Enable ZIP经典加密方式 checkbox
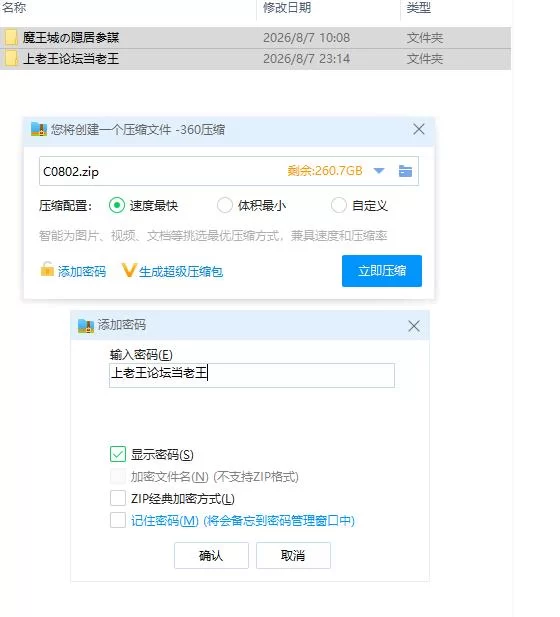560x617 pixels. coord(118,498)
